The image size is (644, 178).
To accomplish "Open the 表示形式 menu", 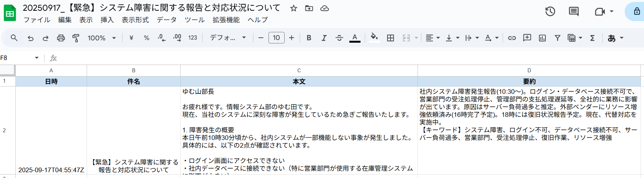I will (135, 20).
